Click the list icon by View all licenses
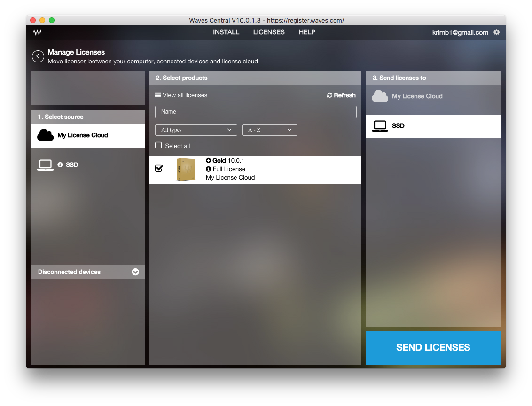 pyautogui.click(x=158, y=95)
